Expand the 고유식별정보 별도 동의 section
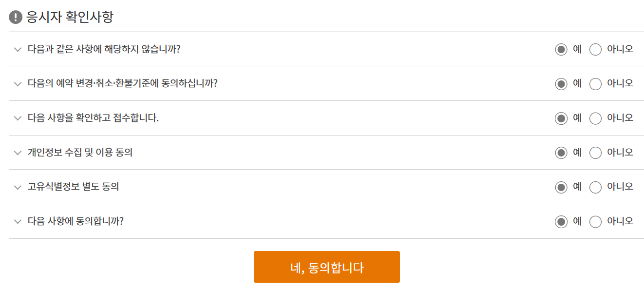Image resolution: width=644 pixels, height=291 pixels. tap(18, 187)
